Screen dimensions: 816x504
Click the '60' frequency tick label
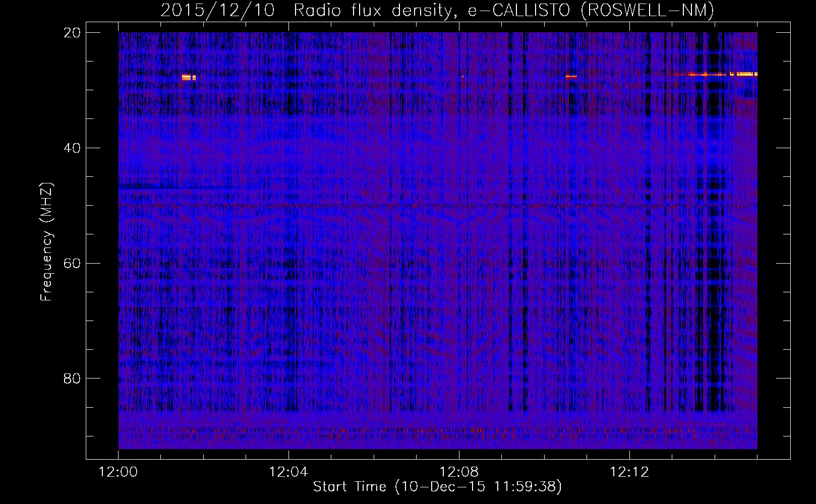[72, 263]
